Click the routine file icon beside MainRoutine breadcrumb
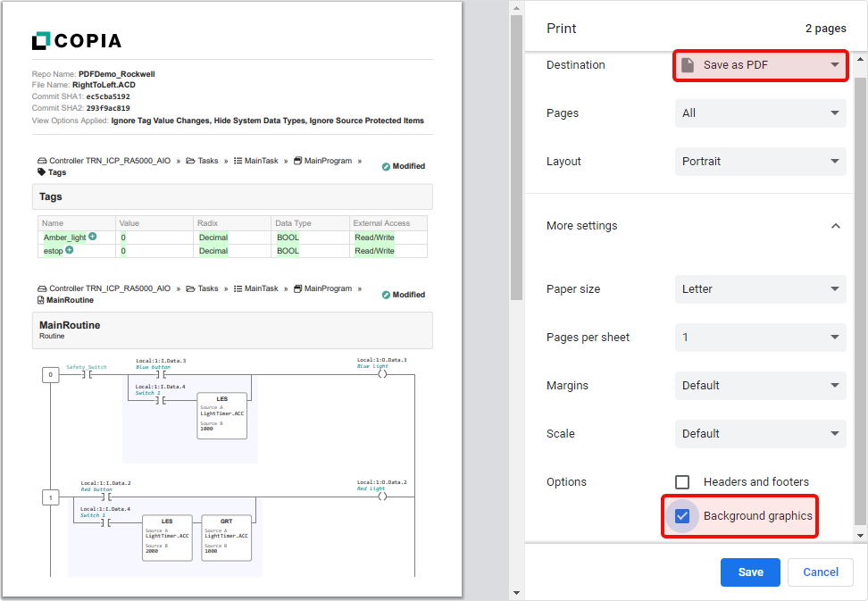The height and width of the screenshot is (601, 868). point(41,300)
